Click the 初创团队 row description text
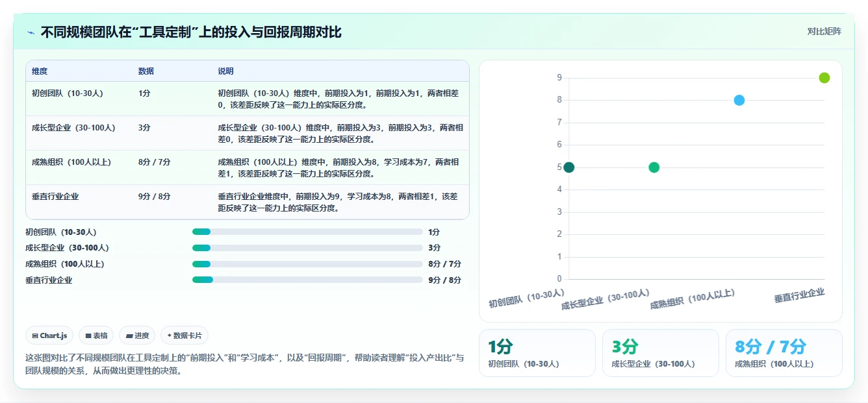The image size is (868, 403). (340, 99)
